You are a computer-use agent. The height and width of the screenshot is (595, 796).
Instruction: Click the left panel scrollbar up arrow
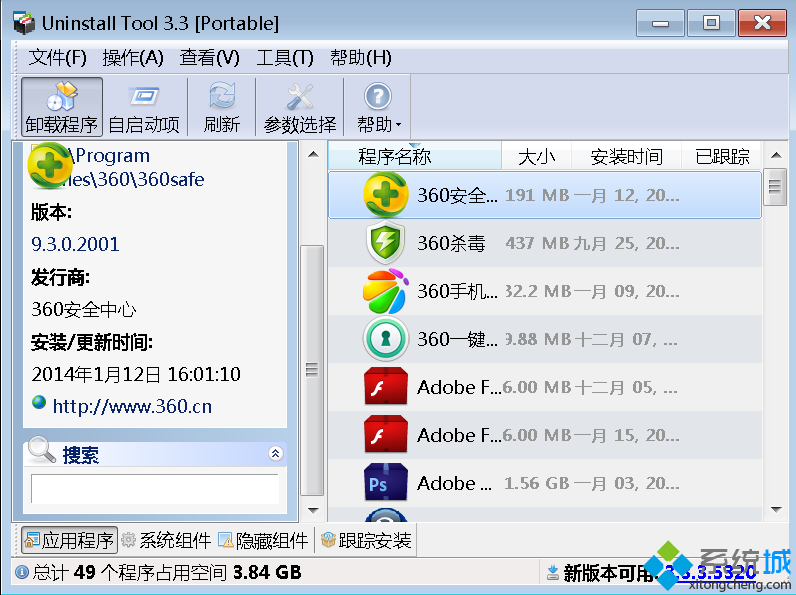(313, 154)
